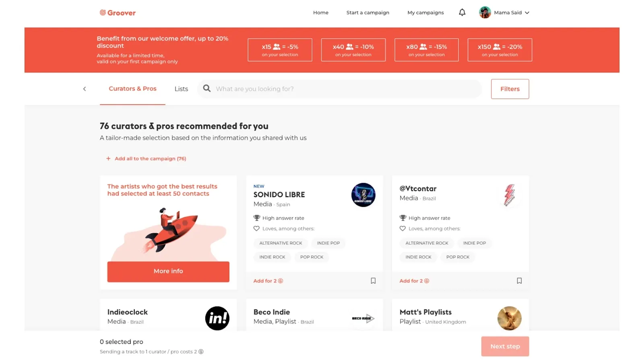
Task: Bookmark the SONIDO LIBRE curator
Action: pyautogui.click(x=373, y=281)
